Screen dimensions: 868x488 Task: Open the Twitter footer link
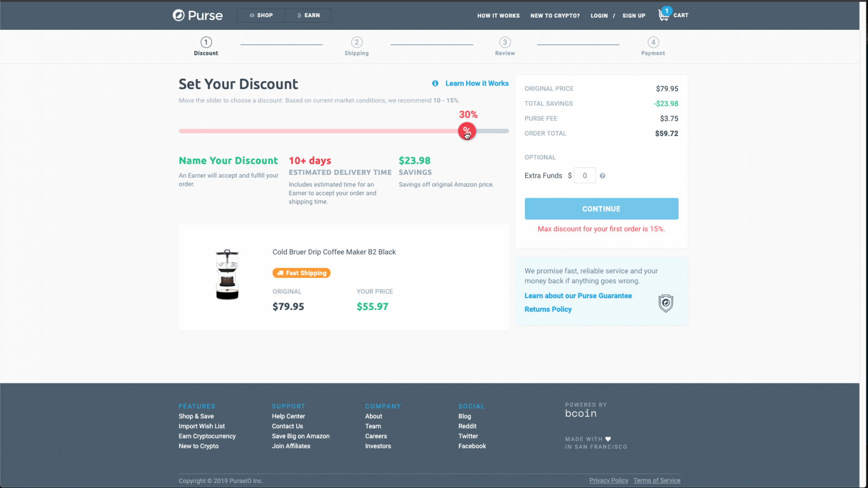click(x=468, y=437)
